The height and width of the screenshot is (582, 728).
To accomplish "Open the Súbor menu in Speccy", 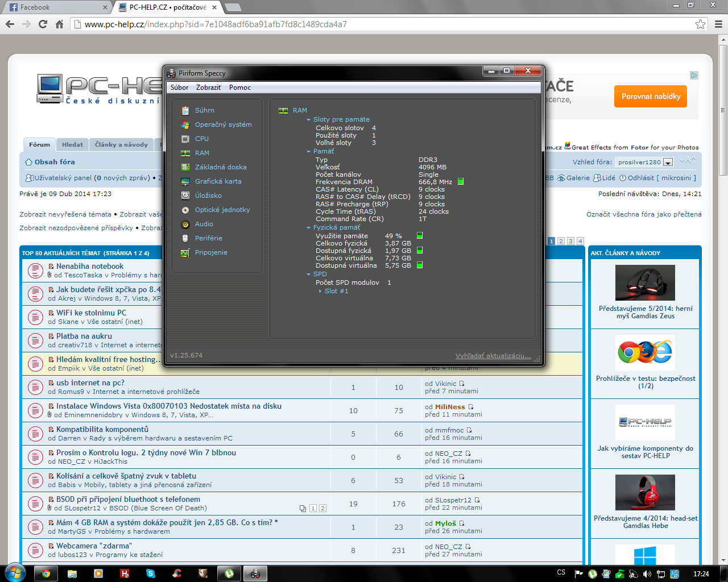I will pos(179,88).
